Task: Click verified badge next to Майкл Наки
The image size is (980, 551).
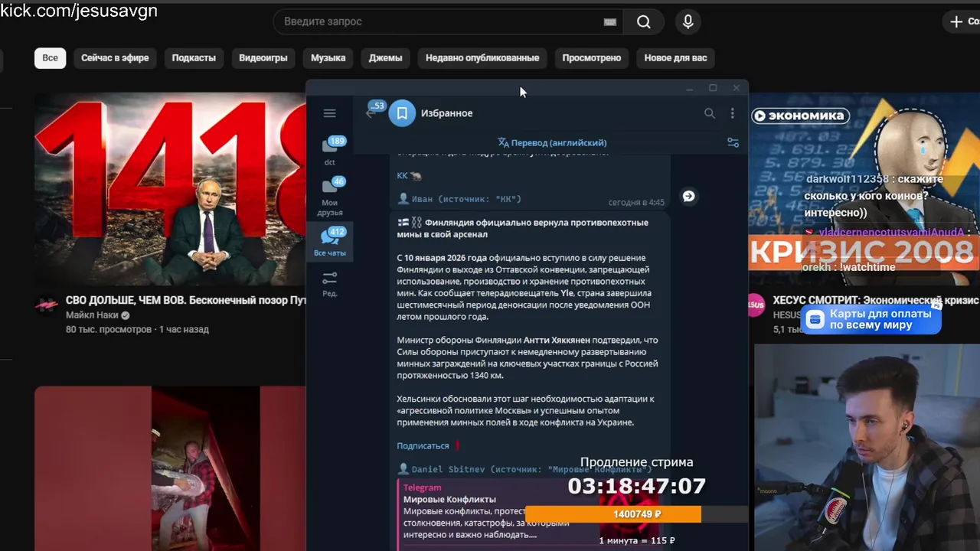Action: (x=125, y=315)
